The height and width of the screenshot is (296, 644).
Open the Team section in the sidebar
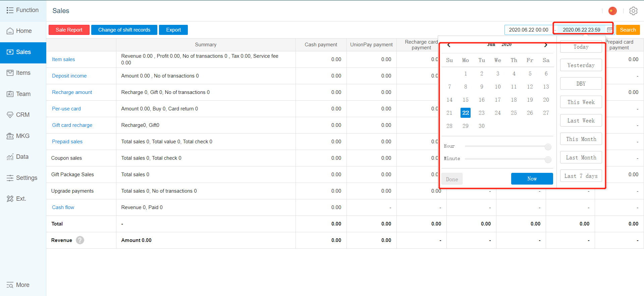pos(23,94)
